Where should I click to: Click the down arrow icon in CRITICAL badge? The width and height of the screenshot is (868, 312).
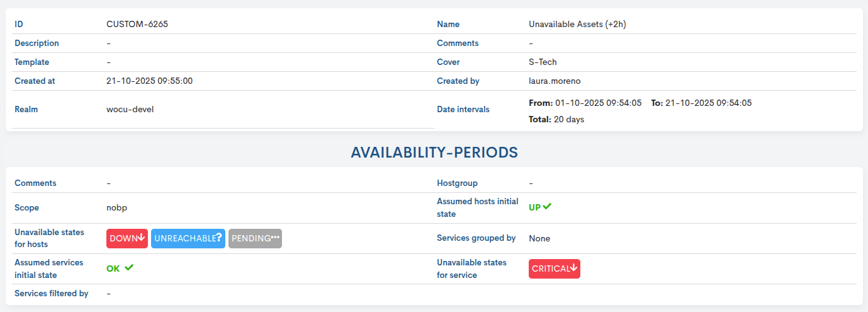point(574,269)
